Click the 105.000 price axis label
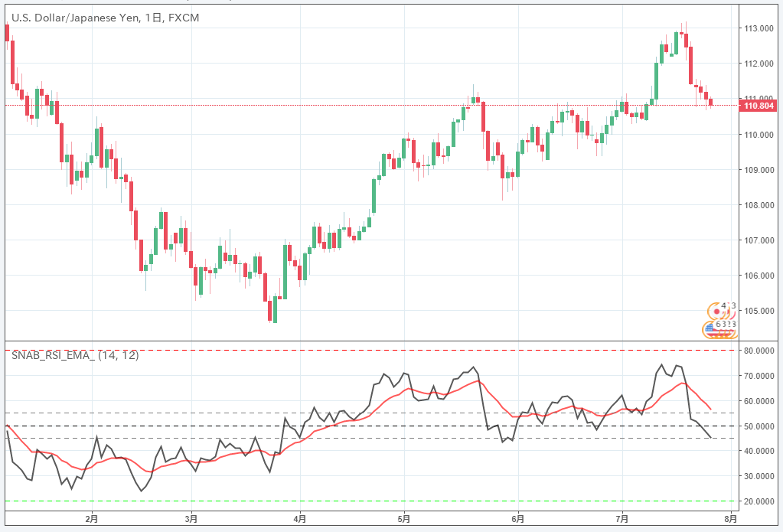This screenshot has width=783, height=532. (759, 312)
